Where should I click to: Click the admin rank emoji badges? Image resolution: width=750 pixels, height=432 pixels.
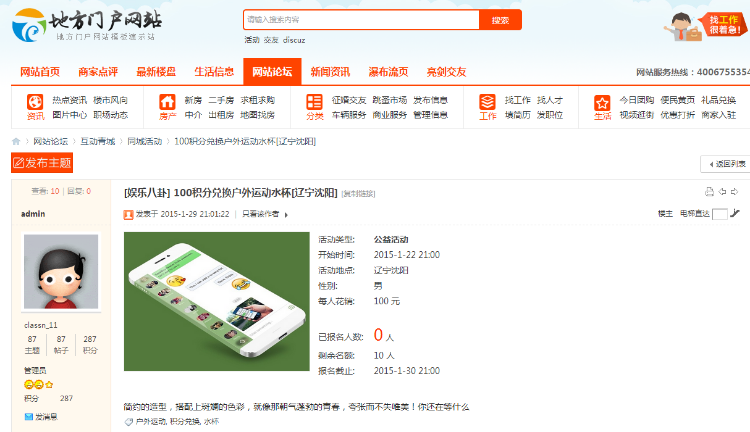(38, 384)
